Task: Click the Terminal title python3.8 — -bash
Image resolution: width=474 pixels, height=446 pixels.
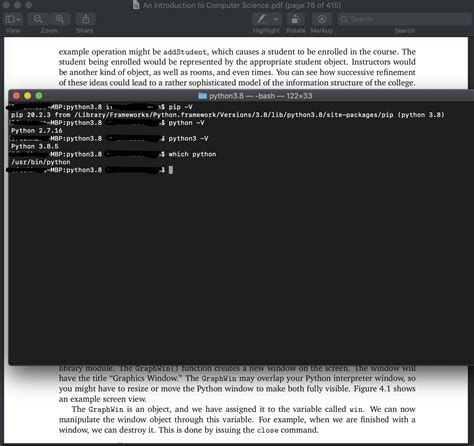Action: pyautogui.click(x=261, y=96)
